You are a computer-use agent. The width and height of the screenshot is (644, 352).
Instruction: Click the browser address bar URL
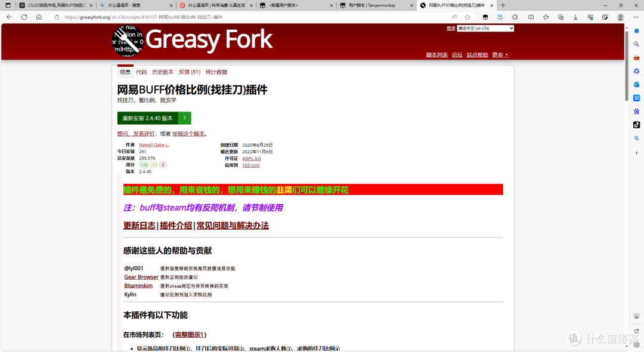point(144,17)
